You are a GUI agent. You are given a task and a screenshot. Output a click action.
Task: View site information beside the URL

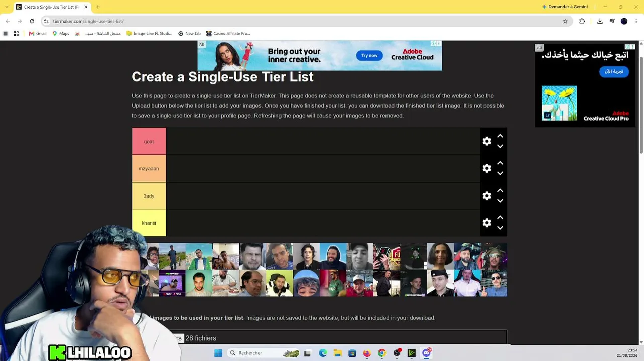[46, 21]
